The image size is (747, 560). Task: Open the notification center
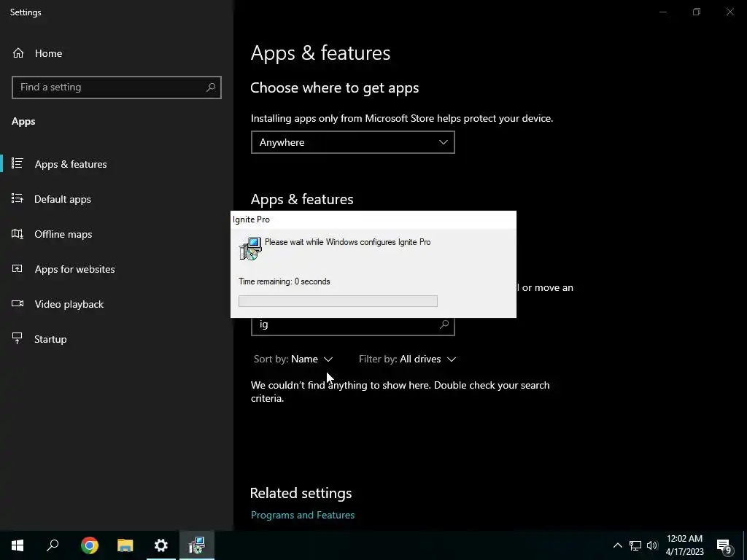(x=724, y=545)
